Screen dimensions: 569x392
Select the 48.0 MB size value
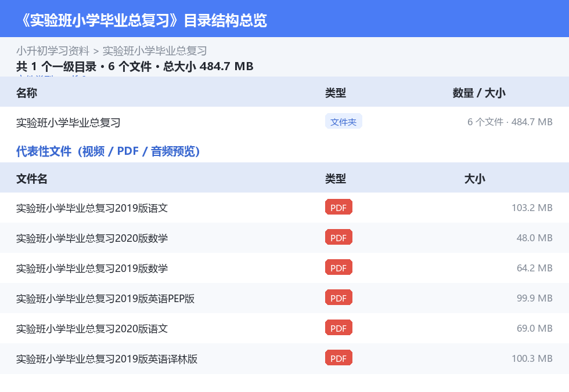(535, 238)
